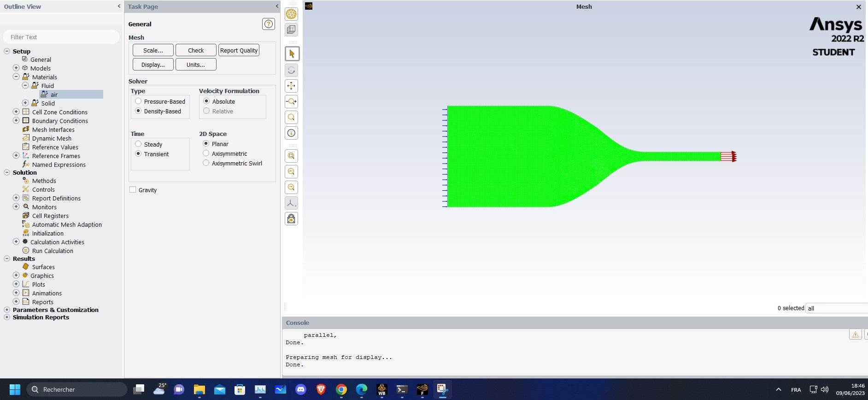The image size is (868, 400).
Task: Click the Scale... mesh button
Action: [153, 50]
